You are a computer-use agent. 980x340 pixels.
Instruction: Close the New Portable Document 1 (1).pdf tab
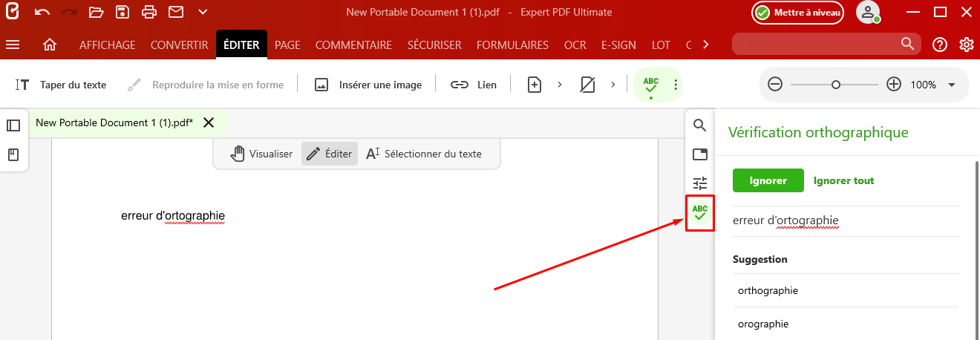[209, 122]
